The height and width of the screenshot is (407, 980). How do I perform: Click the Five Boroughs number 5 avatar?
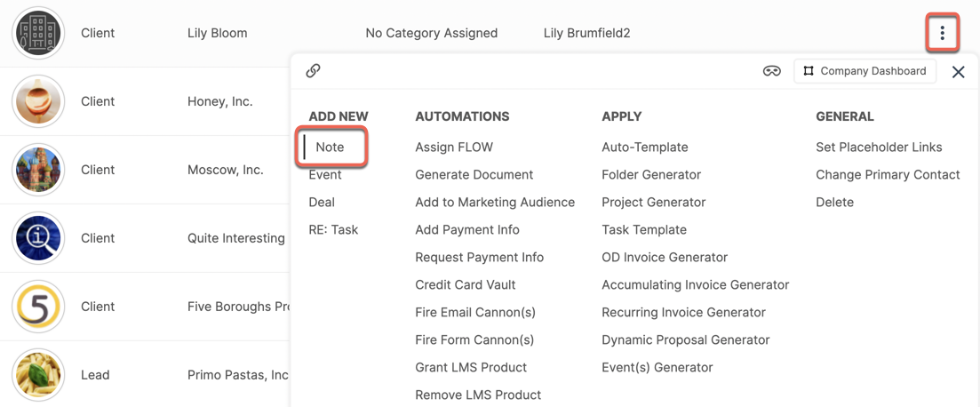point(38,307)
